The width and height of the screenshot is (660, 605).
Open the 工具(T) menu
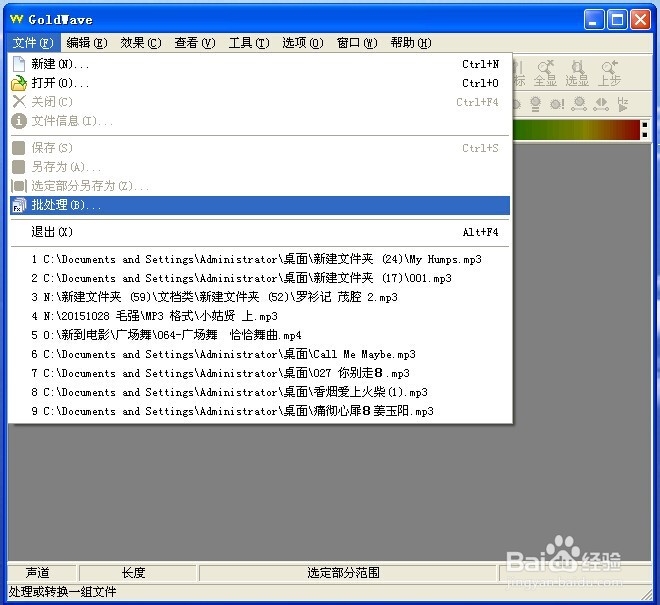tap(249, 43)
